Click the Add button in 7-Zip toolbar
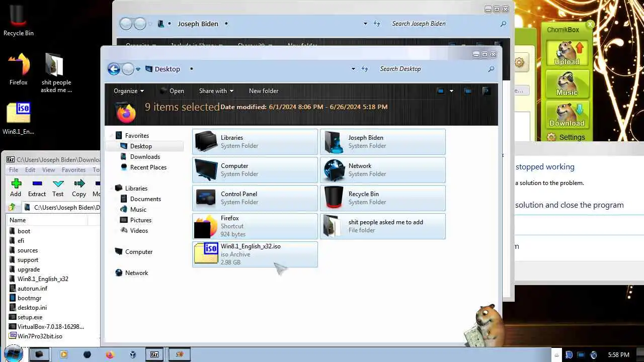 16,188
